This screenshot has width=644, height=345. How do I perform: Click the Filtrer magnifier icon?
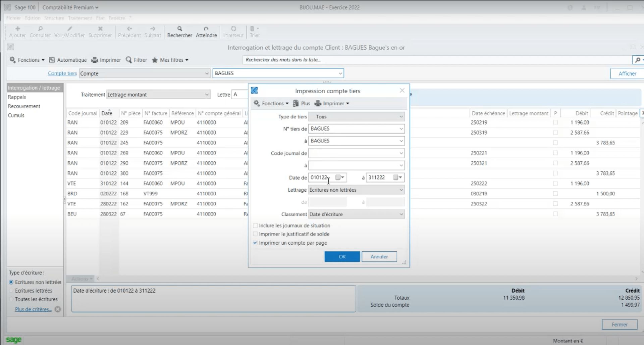[129, 60]
